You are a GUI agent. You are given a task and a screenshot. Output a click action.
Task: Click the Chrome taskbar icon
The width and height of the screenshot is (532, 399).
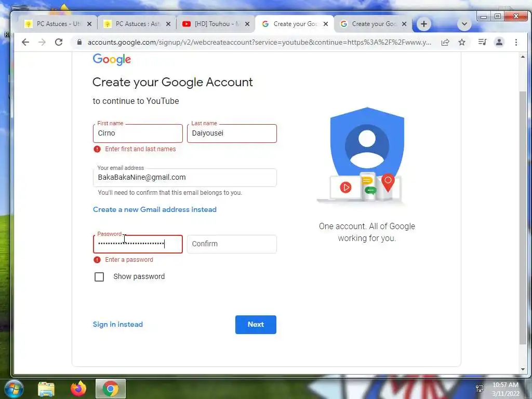click(111, 389)
